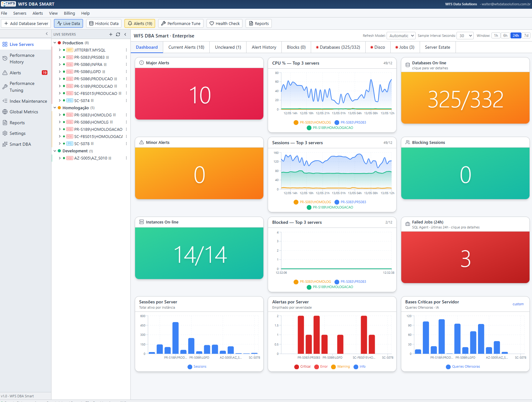
Task: Click the Performance History clock icon
Action: 5,58
